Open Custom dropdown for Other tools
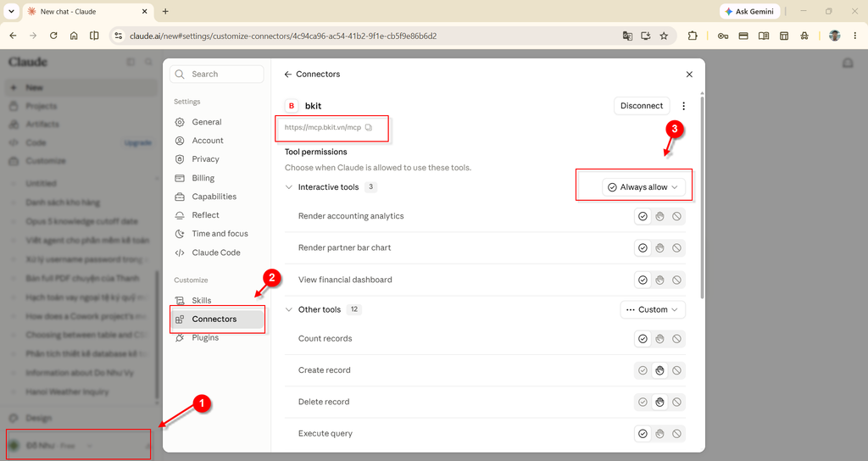The width and height of the screenshot is (868, 461). coord(653,309)
